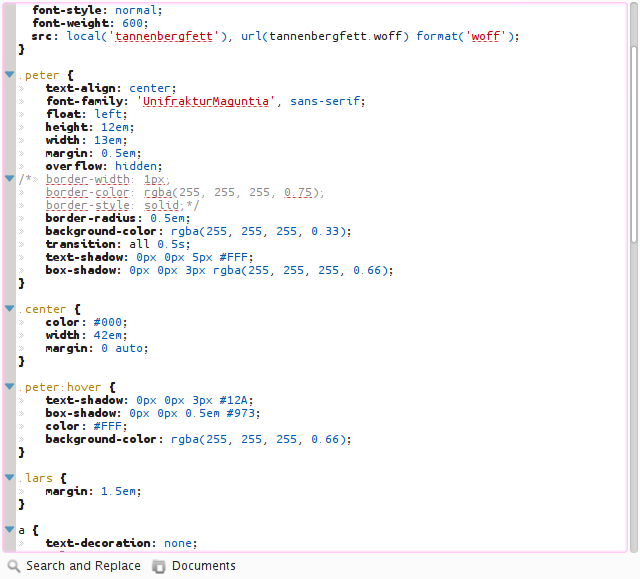Click the Search and Replace magnifier icon
This screenshot has height=579, width=640.
(x=14, y=566)
